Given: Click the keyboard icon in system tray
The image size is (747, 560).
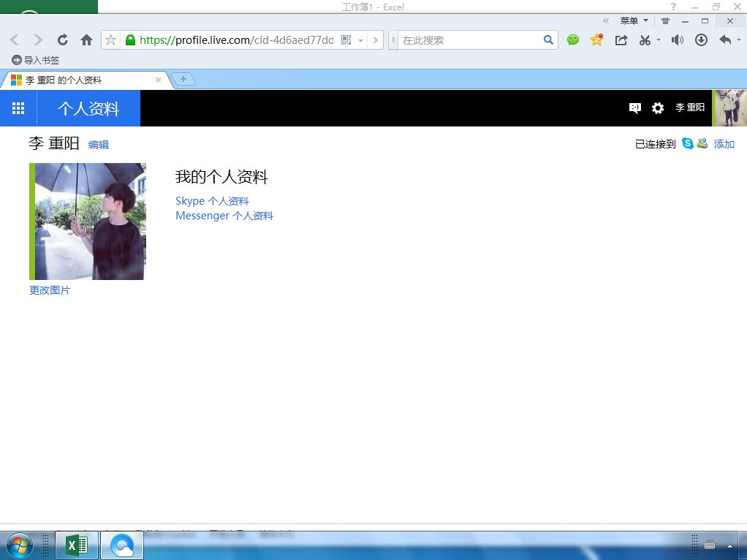Looking at the screenshot, I should pyautogui.click(x=710, y=544).
